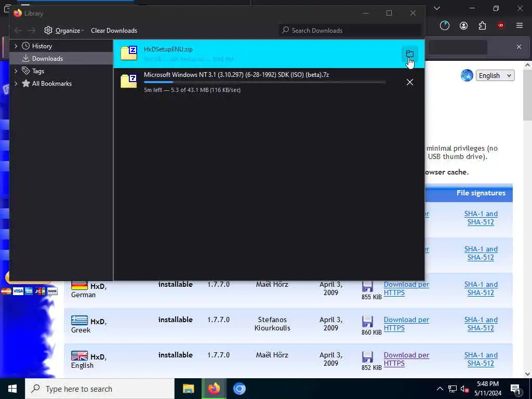Viewport: 532px width, 399px height.
Task: Click Firefox icon in taskbar
Action: [x=214, y=389]
